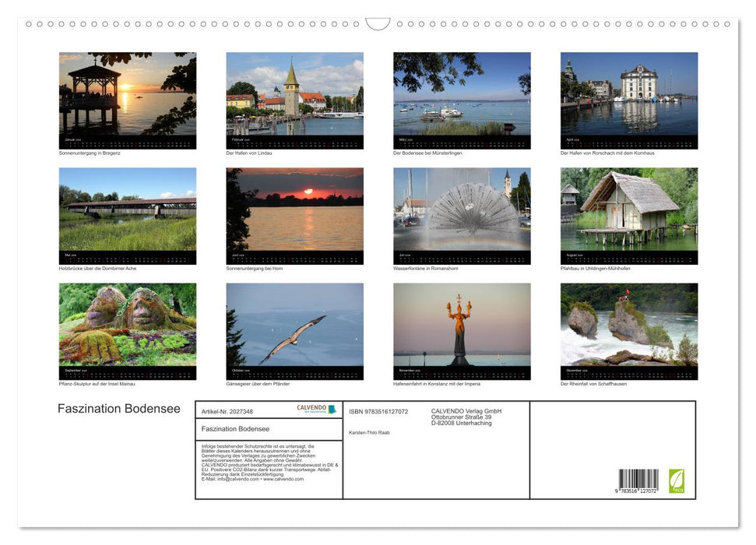Click the January Bregenz sunset thumbnail
The height and width of the screenshot is (545, 756).
click(127, 100)
